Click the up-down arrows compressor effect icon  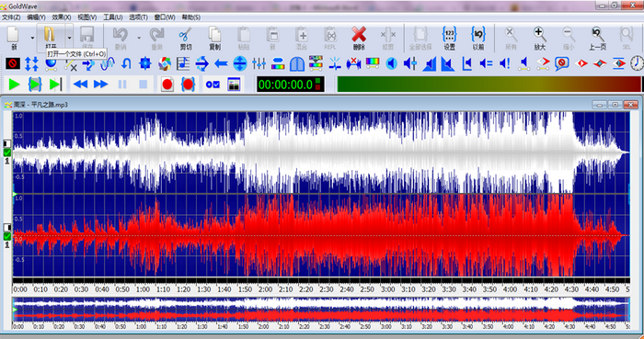(31, 63)
